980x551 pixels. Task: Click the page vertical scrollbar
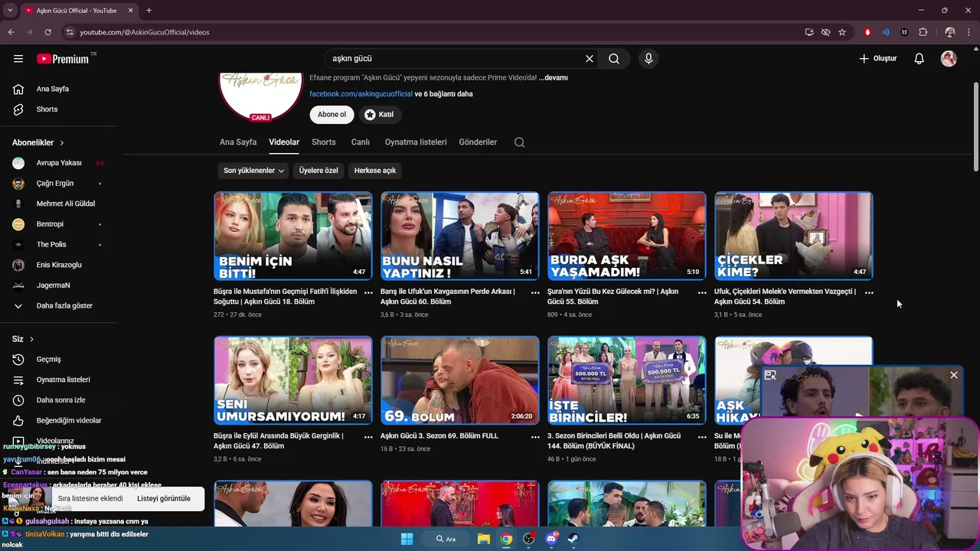click(x=975, y=126)
